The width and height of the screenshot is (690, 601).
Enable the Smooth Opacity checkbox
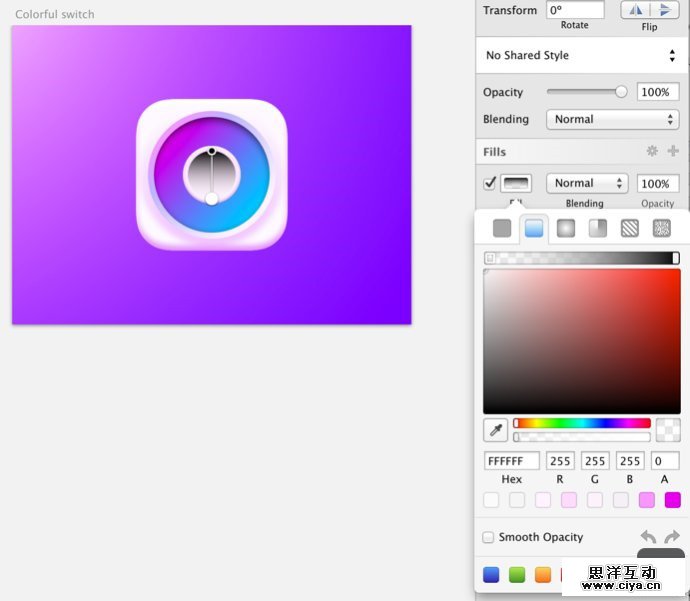488,537
